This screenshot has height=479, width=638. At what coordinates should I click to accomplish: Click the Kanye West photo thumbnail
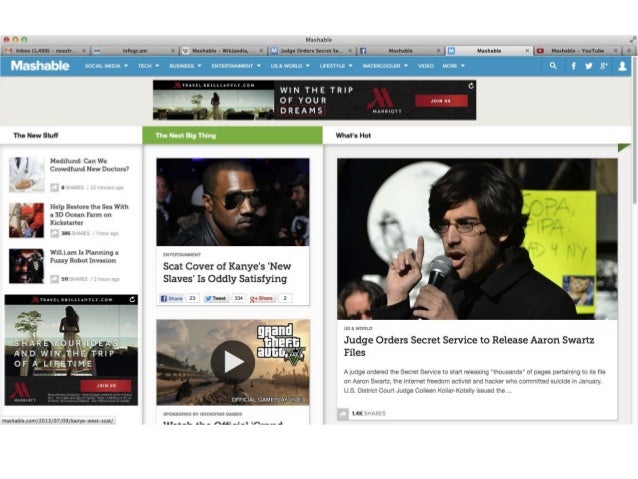(233, 202)
